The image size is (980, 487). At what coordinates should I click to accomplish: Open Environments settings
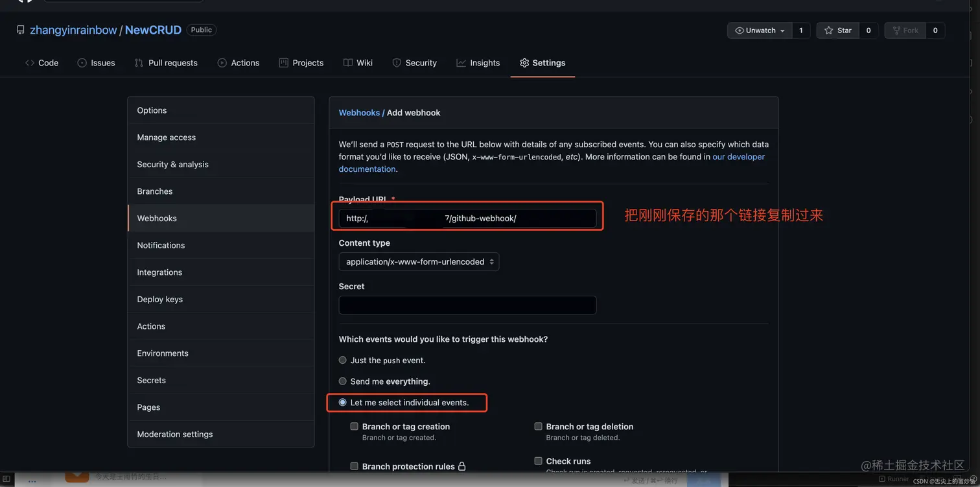tap(221, 353)
